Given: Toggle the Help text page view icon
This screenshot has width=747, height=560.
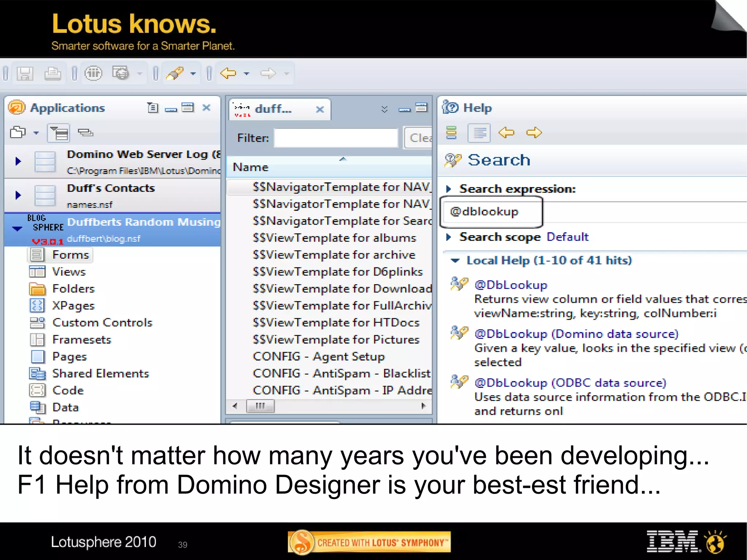Looking at the screenshot, I should pos(479,133).
